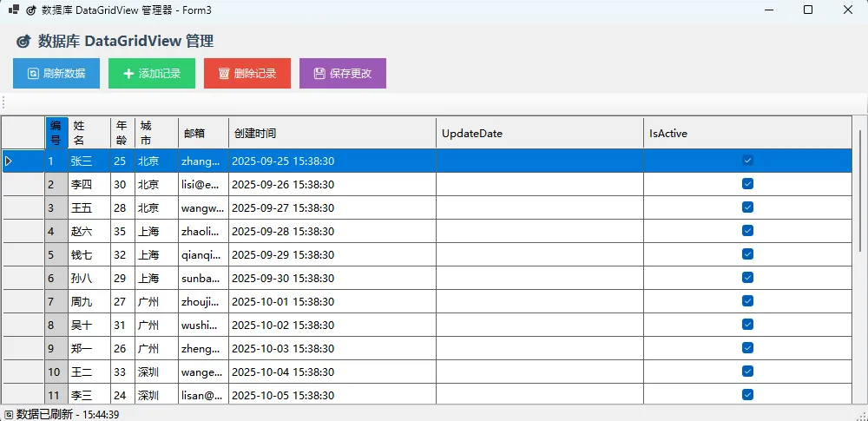868x421 pixels.
Task: Toggle IsActive checkbox for 赵六 row
Action: pyautogui.click(x=747, y=231)
